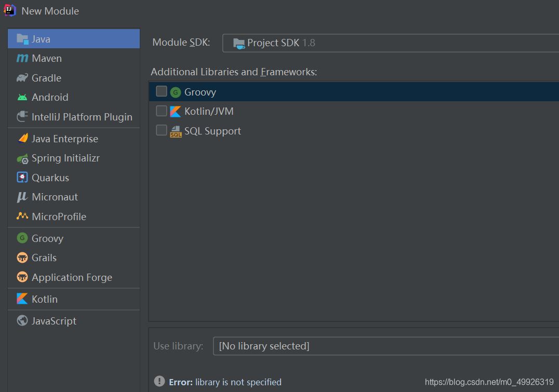Click the Spring Initializr icon

22,158
